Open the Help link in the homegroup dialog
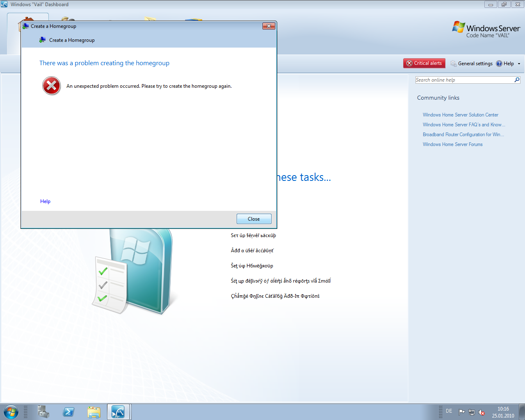 click(45, 201)
